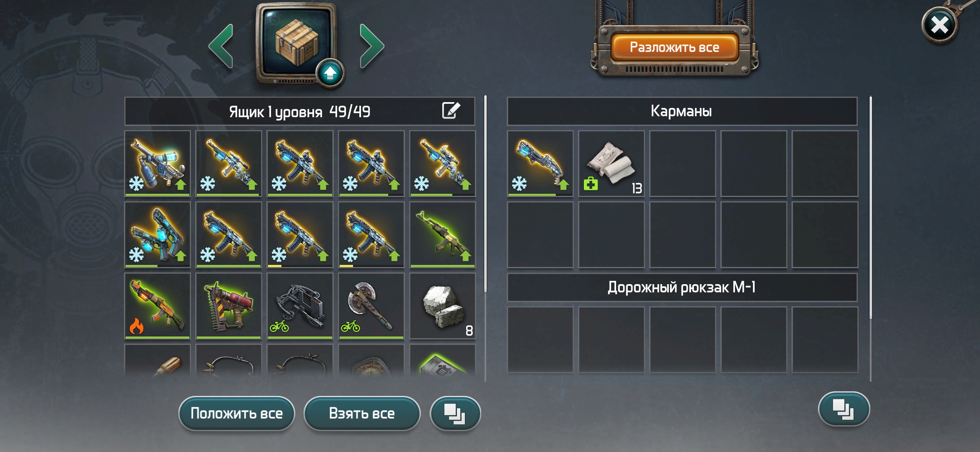Click the Положить все button
The width and height of the screenshot is (980, 452).
[x=237, y=413]
